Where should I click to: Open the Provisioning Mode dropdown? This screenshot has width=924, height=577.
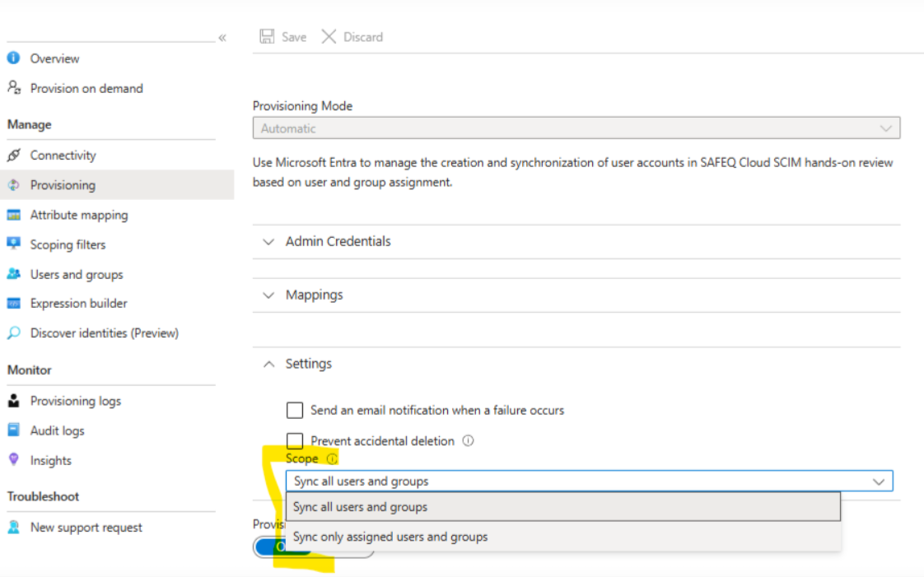click(x=576, y=128)
